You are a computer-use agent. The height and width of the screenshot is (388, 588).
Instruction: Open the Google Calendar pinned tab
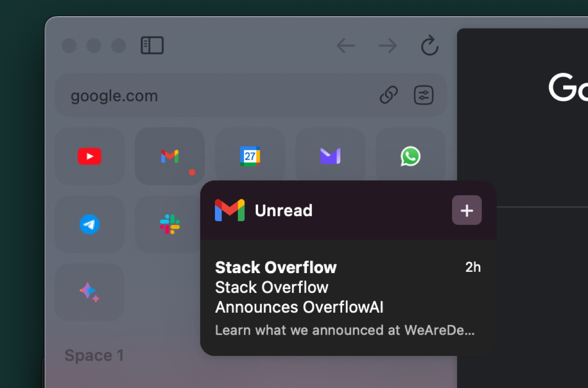250,156
